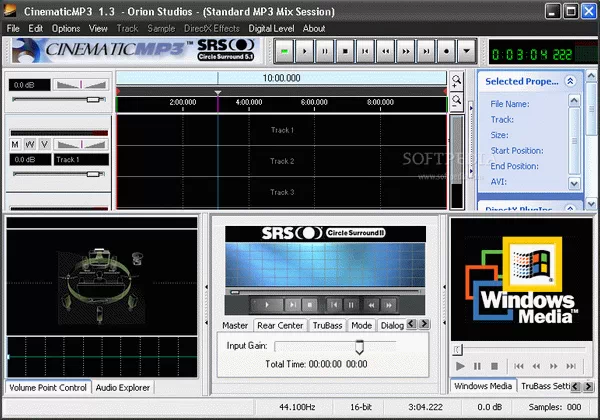Switch to the TruBass tab
This screenshot has width=600, height=420.
(x=327, y=325)
